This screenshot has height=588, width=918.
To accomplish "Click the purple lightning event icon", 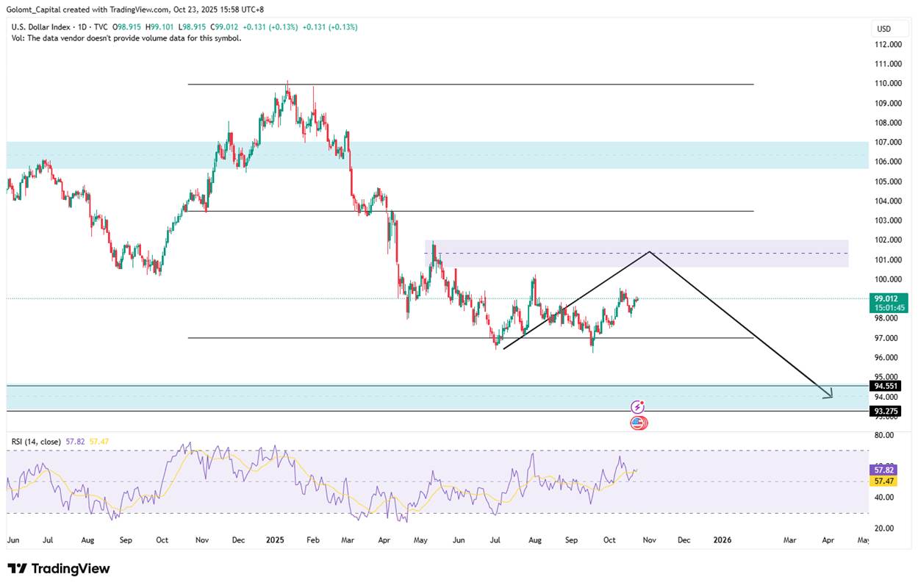I will click(638, 406).
